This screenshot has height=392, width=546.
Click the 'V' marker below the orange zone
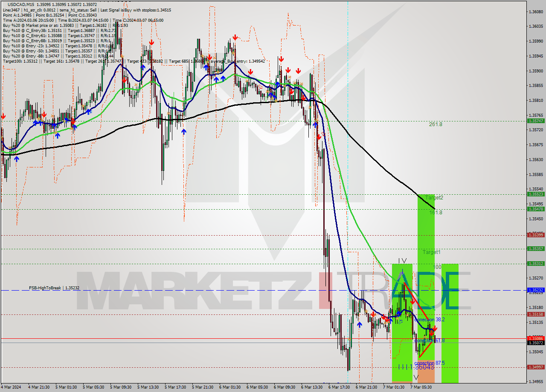coord(416,377)
